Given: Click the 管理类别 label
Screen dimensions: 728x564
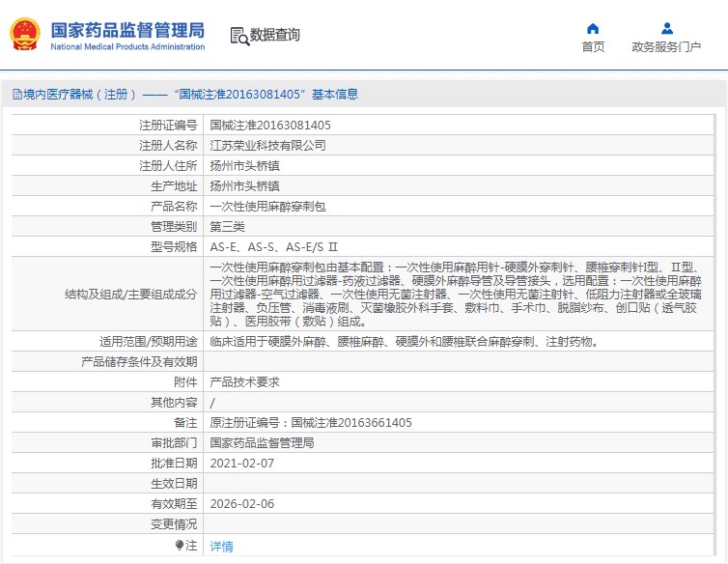Looking at the screenshot, I should pyautogui.click(x=174, y=227).
